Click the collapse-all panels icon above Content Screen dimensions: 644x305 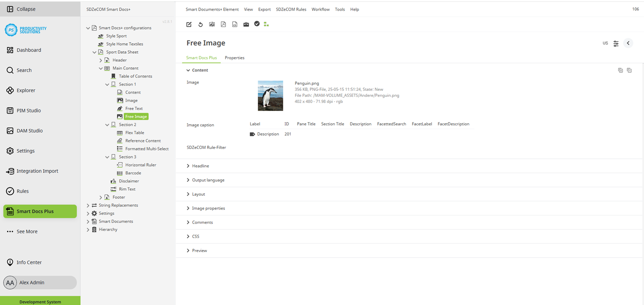coord(630,70)
